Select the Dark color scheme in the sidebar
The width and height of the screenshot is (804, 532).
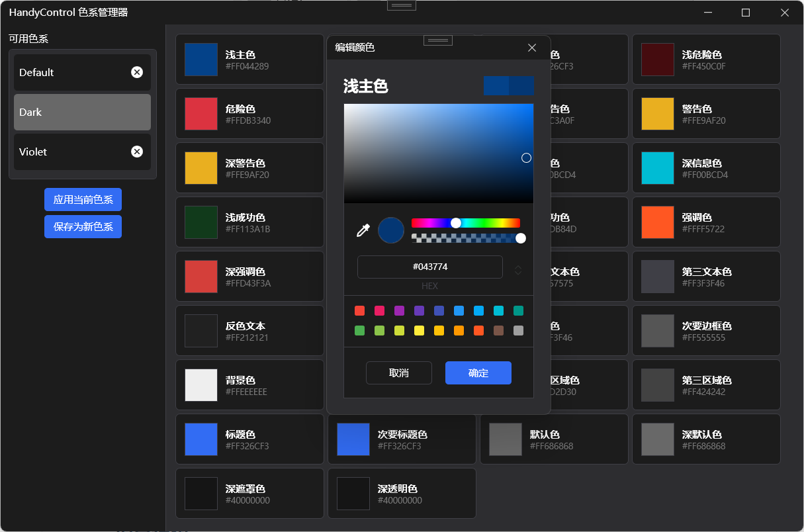82,112
